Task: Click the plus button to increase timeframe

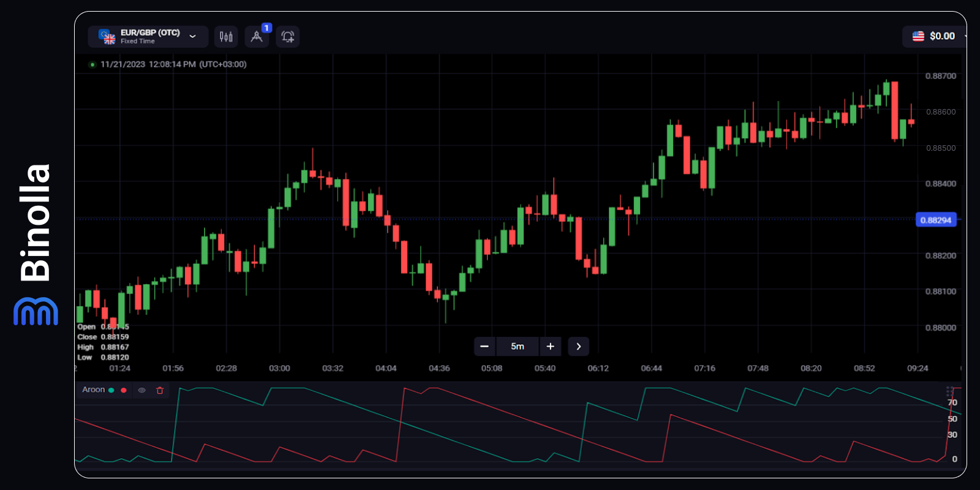Action: point(550,347)
